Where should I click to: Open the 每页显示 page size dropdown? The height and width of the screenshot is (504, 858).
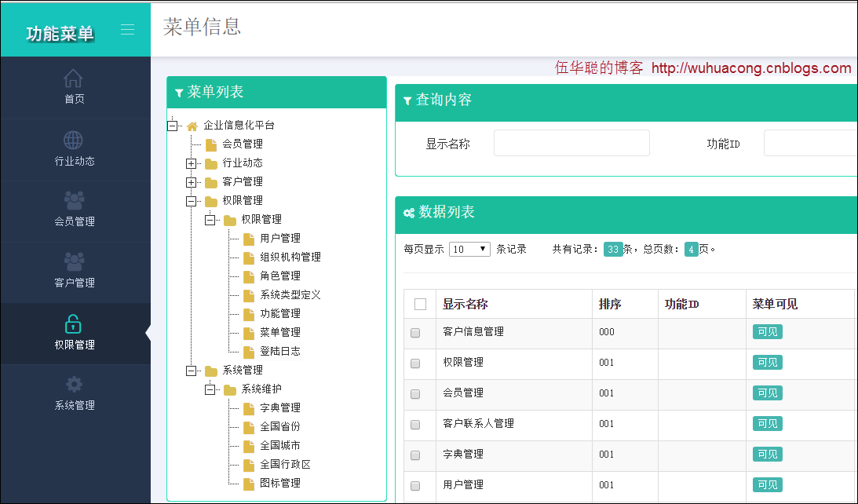469,250
